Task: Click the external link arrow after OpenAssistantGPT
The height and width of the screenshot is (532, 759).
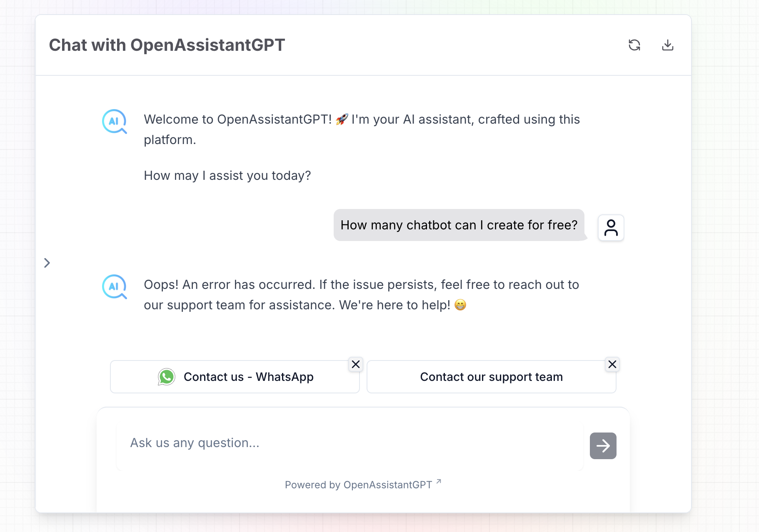Action: pos(439,482)
